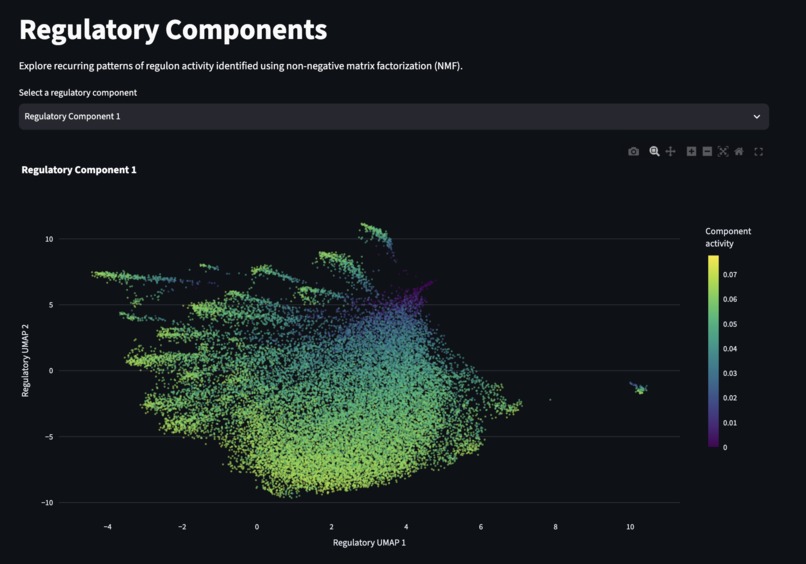Click the Zoom out minus icon

tap(707, 151)
